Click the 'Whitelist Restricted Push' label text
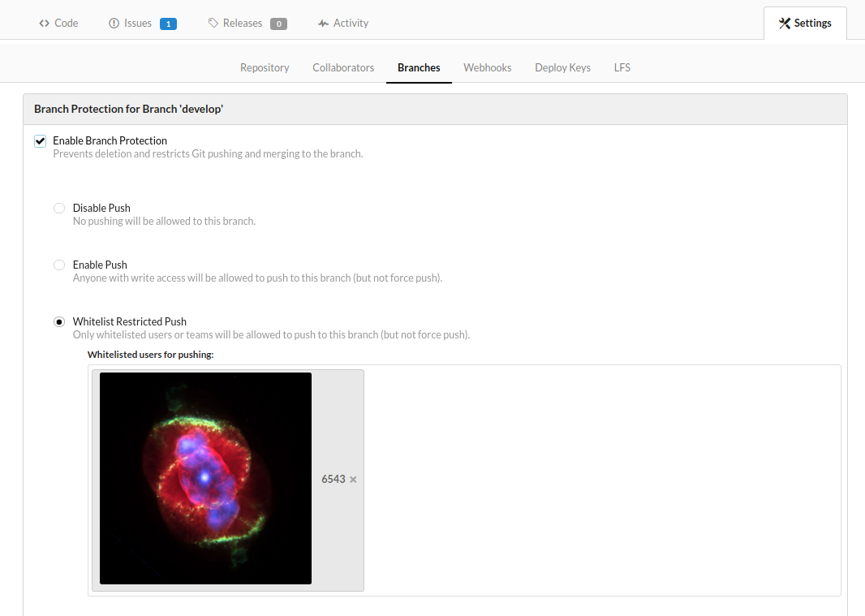The image size is (865, 616). 130,322
